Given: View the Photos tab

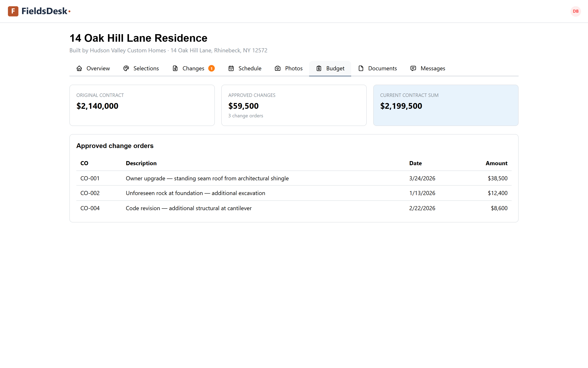Looking at the screenshot, I should point(289,68).
